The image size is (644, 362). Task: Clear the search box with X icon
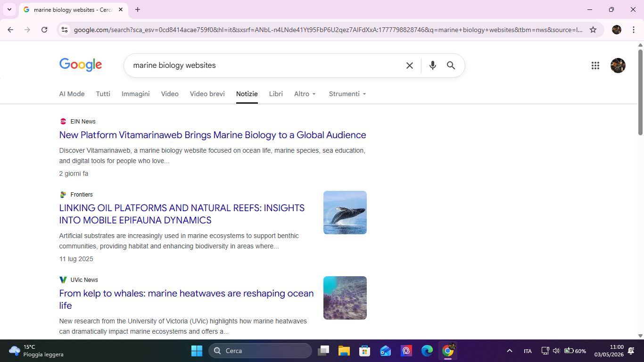point(410,66)
